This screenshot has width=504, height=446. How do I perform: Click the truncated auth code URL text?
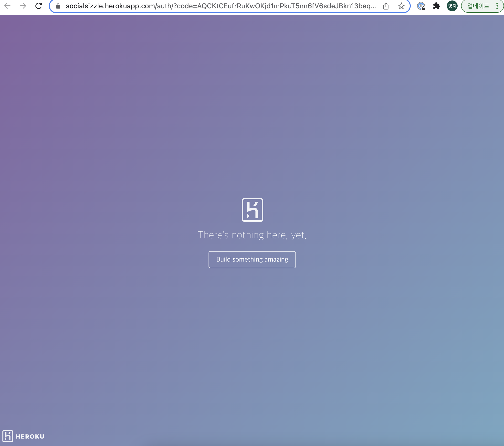click(x=286, y=6)
